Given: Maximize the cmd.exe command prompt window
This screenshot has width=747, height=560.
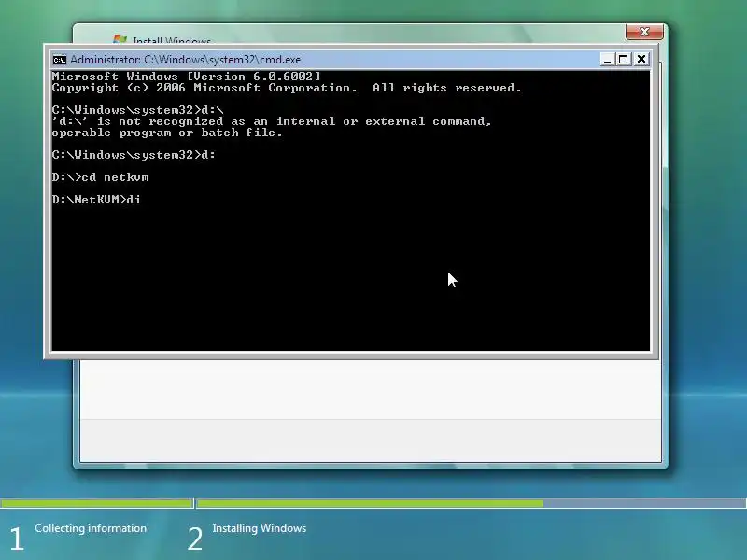Looking at the screenshot, I should click(623, 60).
